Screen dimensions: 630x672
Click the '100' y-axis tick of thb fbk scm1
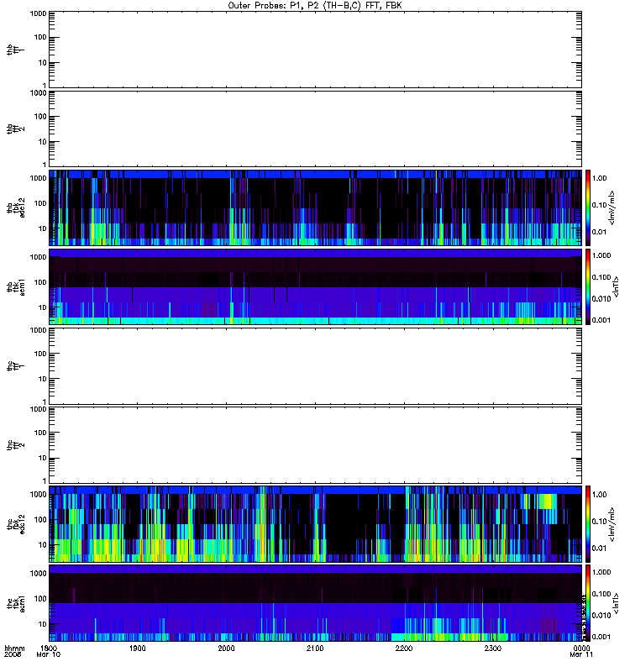coord(40,282)
